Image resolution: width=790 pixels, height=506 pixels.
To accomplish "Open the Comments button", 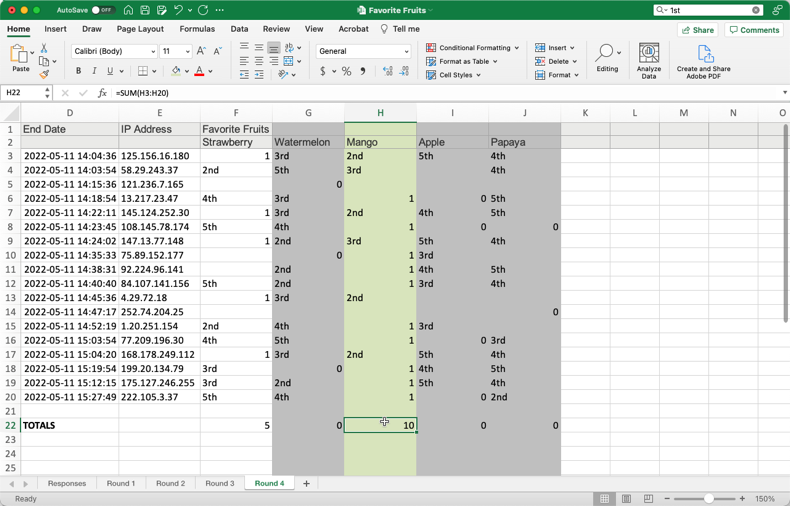I will point(754,30).
